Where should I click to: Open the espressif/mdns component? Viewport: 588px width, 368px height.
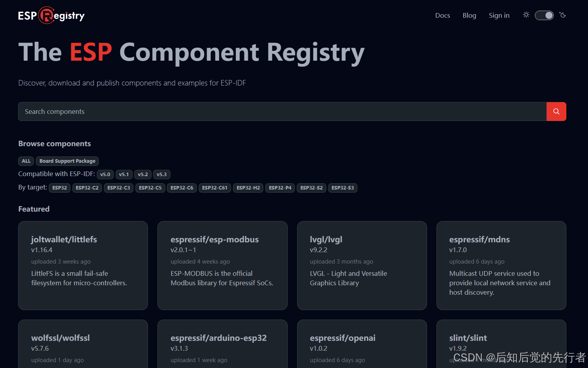[x=479, y=240]
